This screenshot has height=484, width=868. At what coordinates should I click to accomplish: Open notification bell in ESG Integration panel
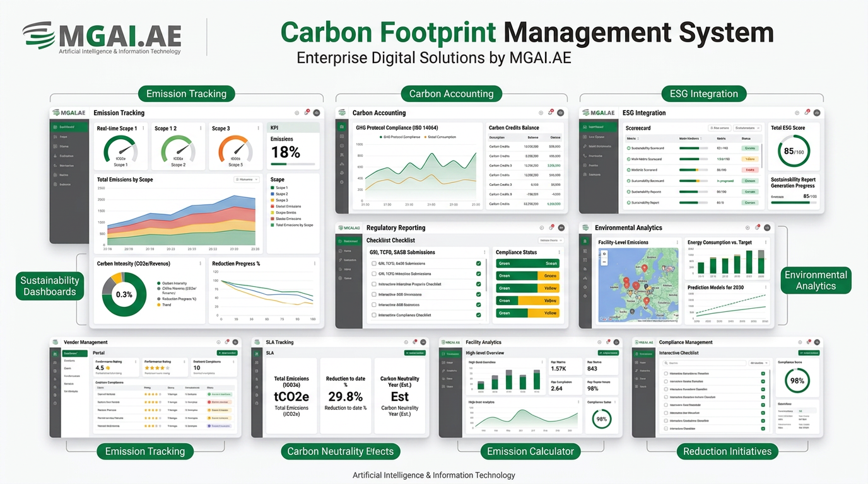coord(807,112)
